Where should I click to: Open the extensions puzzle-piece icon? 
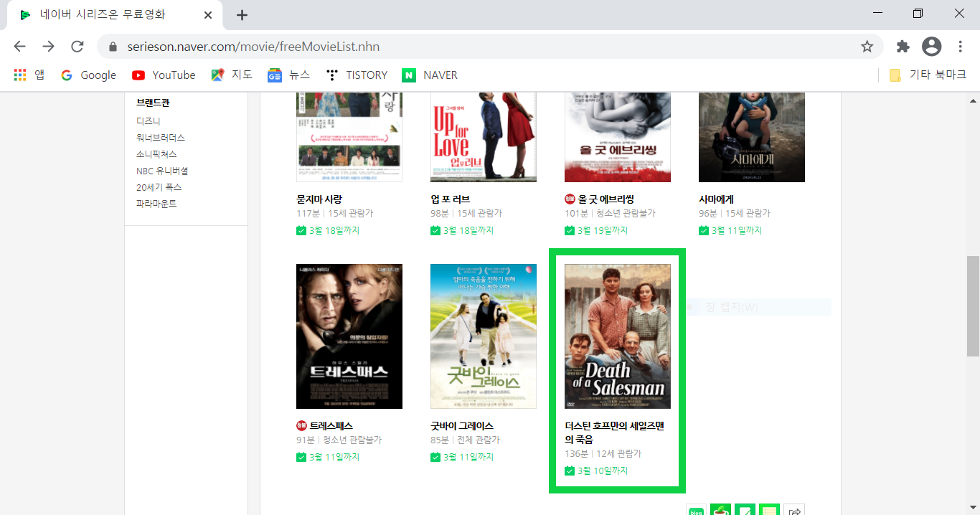(903, 47)
